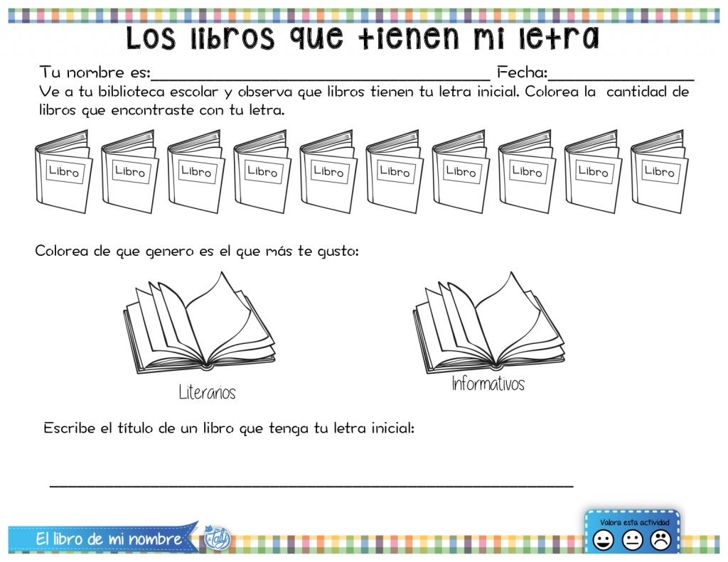Click the neutral face rating icon

tap(632, 541)
